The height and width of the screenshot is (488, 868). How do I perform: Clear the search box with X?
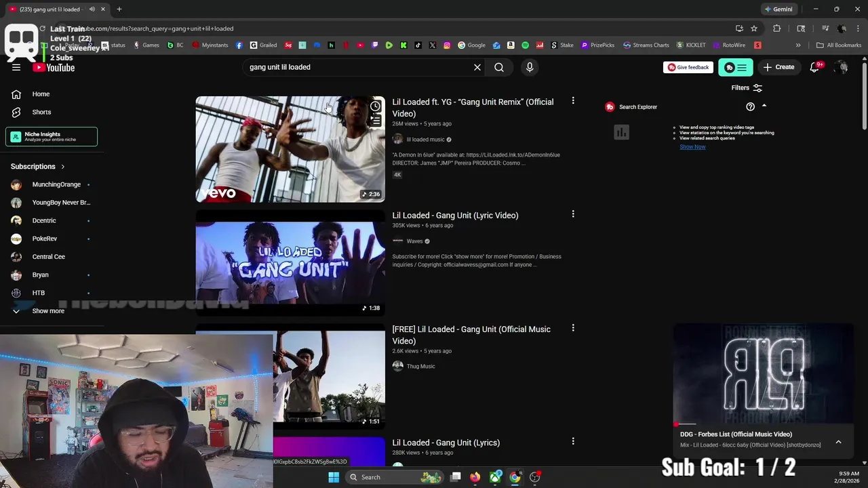(x=477, y=67)
